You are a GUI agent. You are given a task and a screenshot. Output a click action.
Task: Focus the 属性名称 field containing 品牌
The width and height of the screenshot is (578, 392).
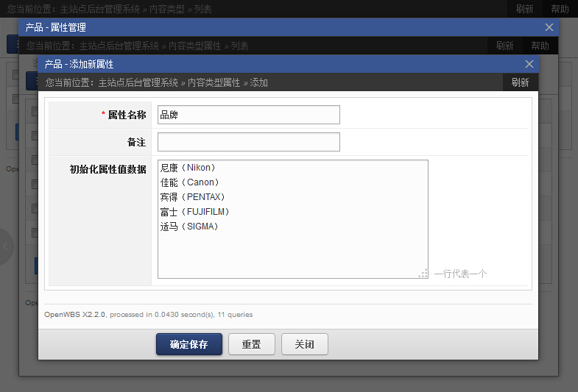click(248, 115)
